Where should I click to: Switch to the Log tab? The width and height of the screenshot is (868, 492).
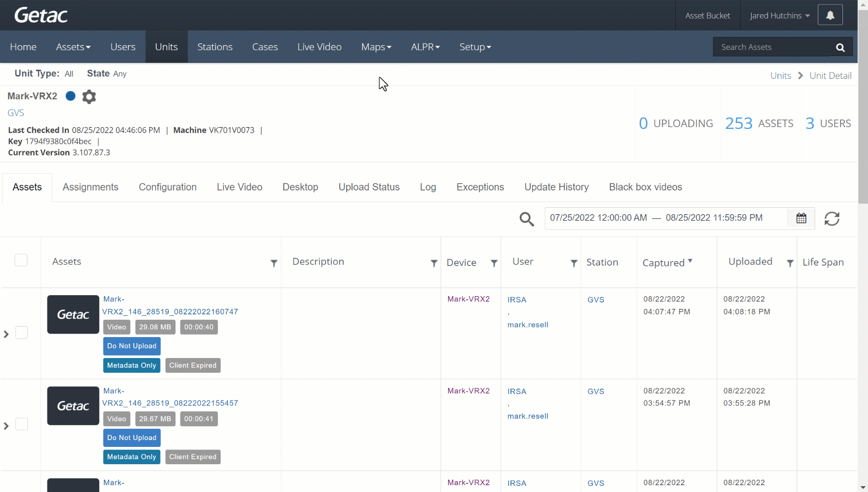tap(428, 187)
